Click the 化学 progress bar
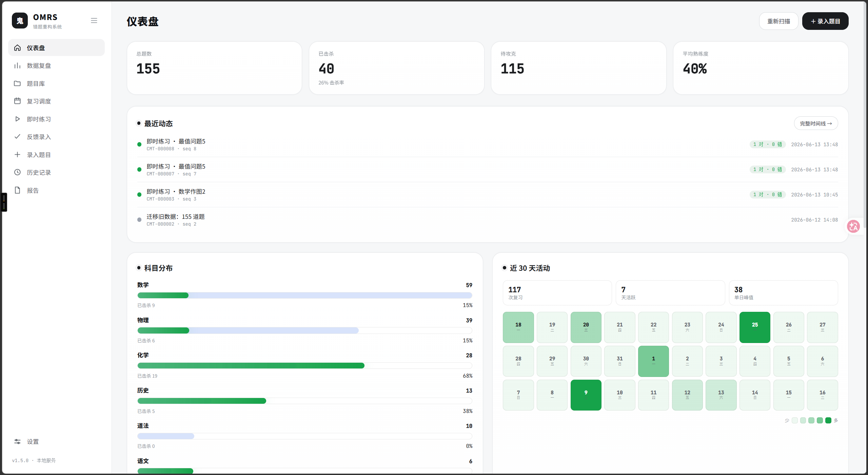 305,365
